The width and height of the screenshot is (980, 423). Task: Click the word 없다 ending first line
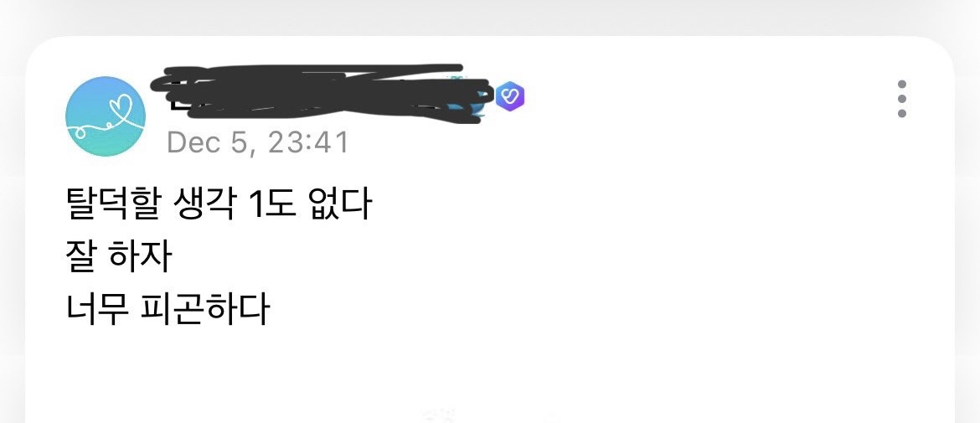[x=339, y=206]
